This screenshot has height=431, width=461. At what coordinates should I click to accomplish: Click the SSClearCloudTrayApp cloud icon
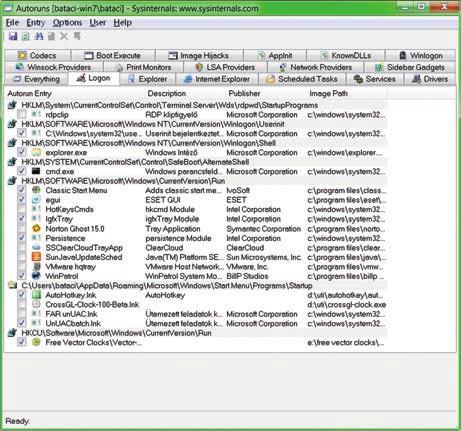[36, 247]
